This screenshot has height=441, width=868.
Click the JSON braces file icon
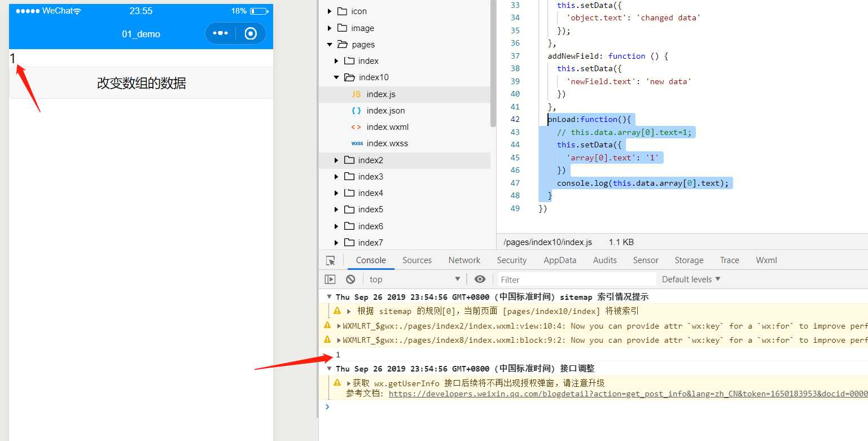click(356, 111)
